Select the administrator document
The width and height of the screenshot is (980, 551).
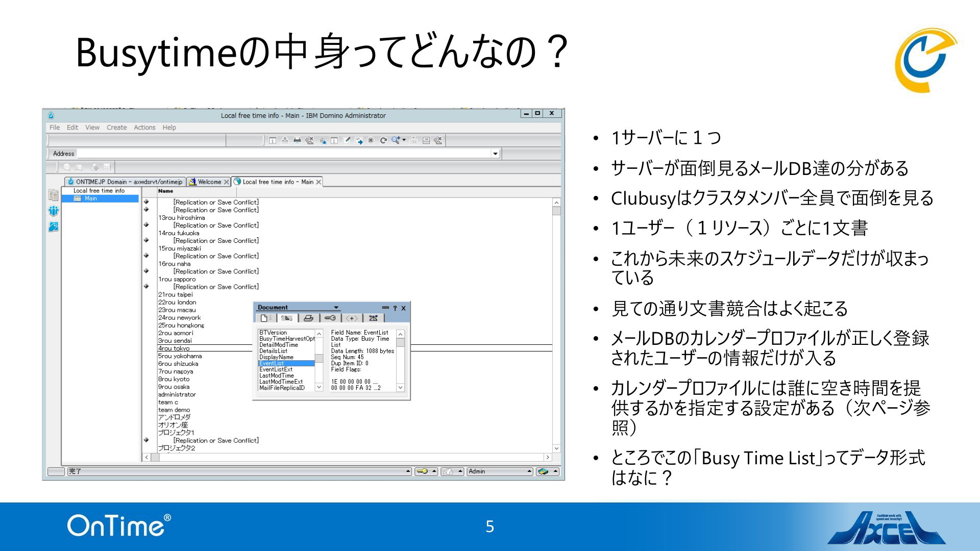pyautogui.click(x=177, y=394)
